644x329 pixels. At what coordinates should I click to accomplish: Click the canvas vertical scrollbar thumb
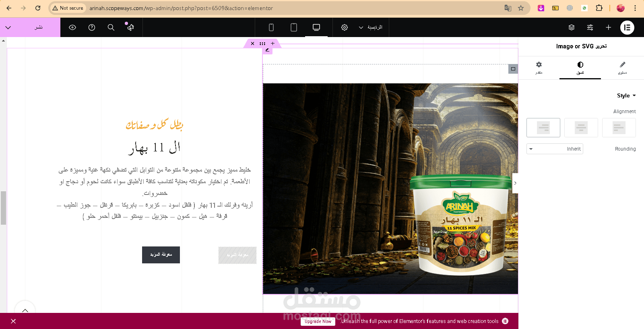pos(3,208)
